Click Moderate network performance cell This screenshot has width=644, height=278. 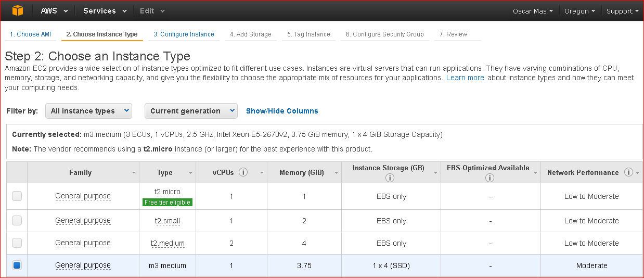click(591, 266)
